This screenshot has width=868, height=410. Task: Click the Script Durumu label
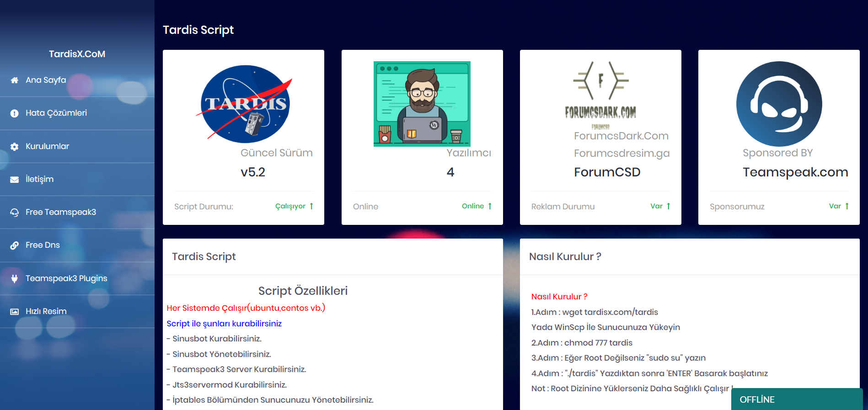tap(204, 207)
